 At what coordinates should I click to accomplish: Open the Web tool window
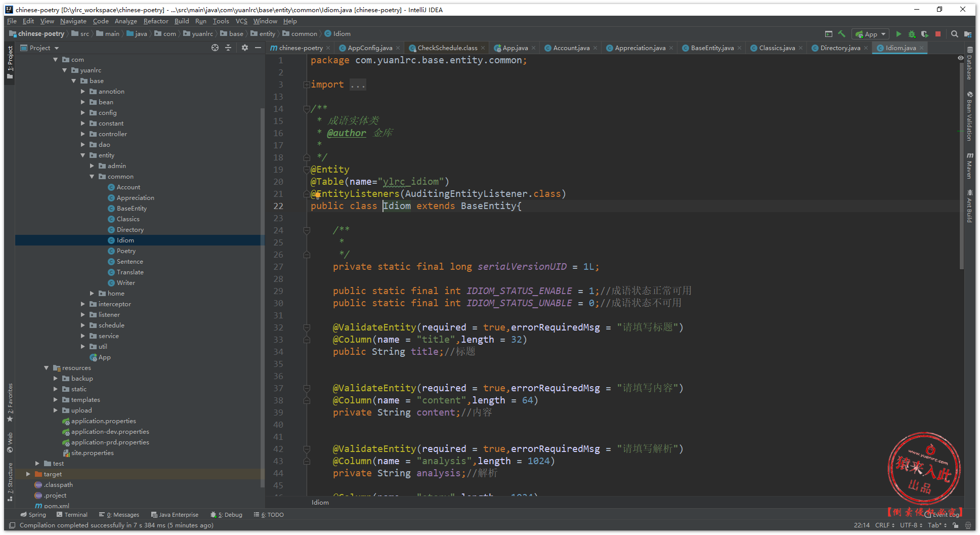pyautogui.click(x=10, y=443)
